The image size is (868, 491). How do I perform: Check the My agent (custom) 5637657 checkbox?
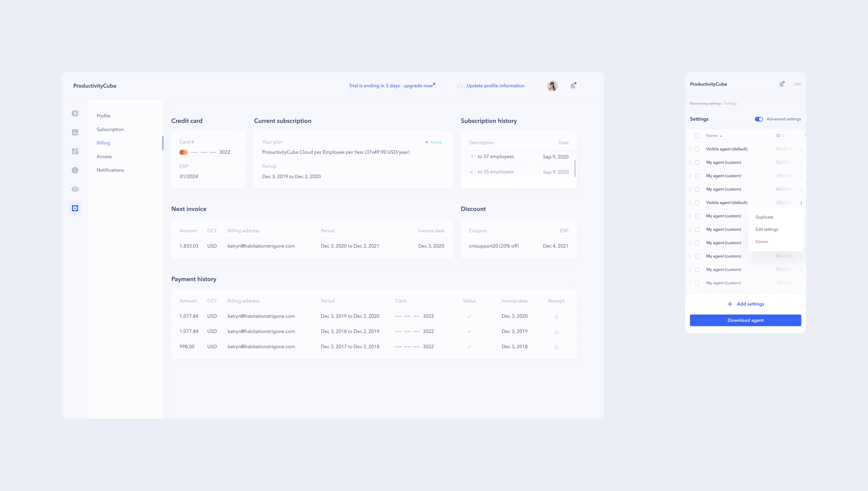(697, 163)
